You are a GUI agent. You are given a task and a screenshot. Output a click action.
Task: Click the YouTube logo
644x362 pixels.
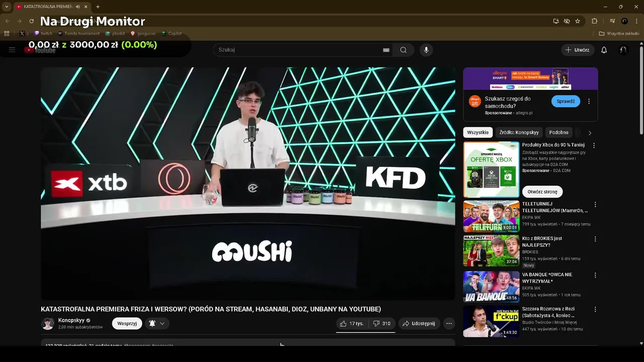pos(40,50)
